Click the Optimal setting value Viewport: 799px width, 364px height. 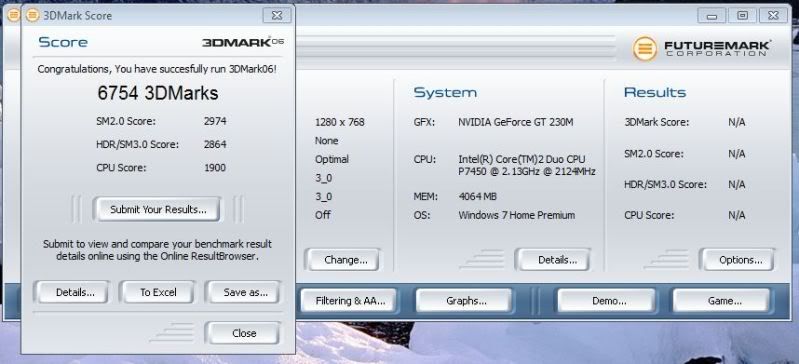332,160
